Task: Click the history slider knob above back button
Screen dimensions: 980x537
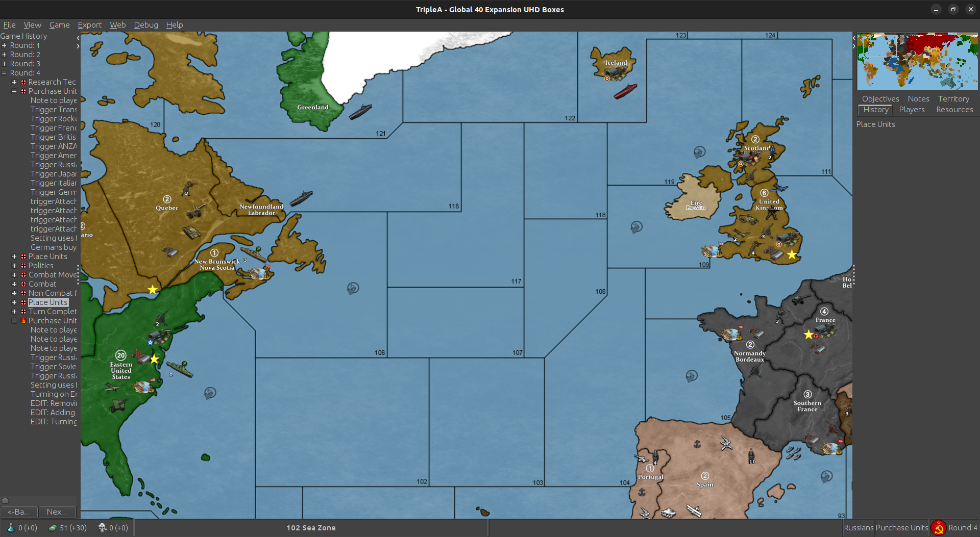Action: [x=5, y=501]
